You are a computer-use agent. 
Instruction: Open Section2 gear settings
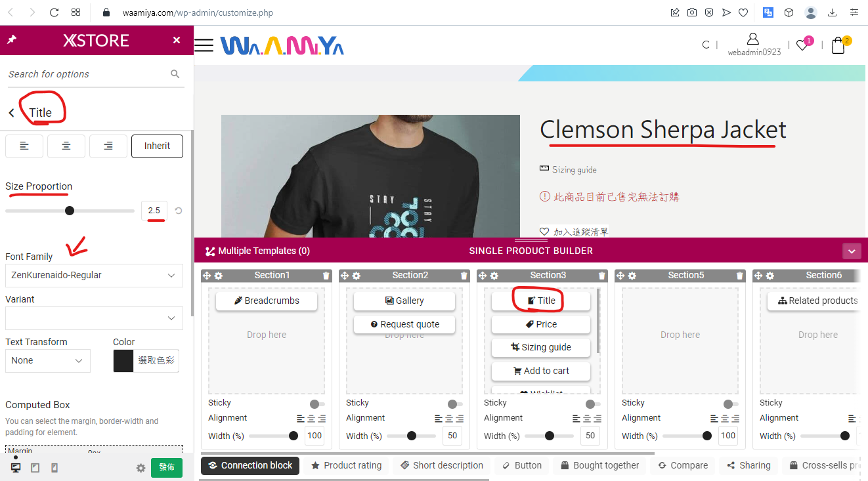pyautogui.click(x=356, y=276)
